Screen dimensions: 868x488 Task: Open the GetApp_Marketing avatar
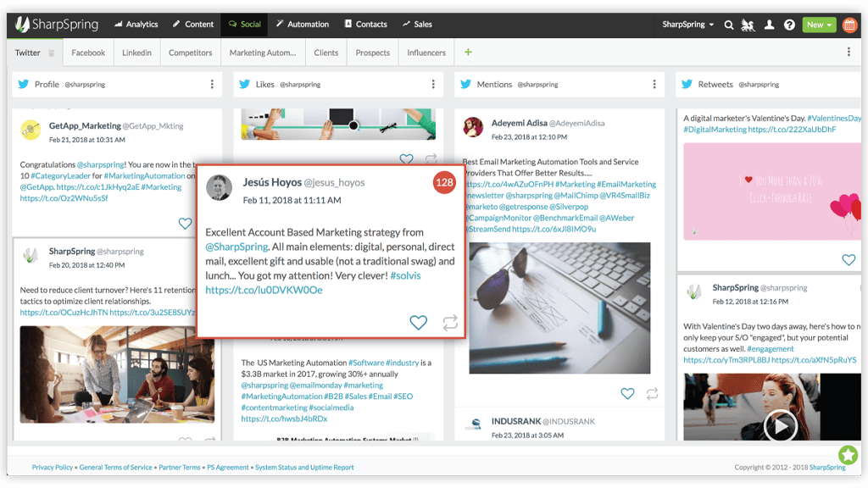(x=31, y=130)
